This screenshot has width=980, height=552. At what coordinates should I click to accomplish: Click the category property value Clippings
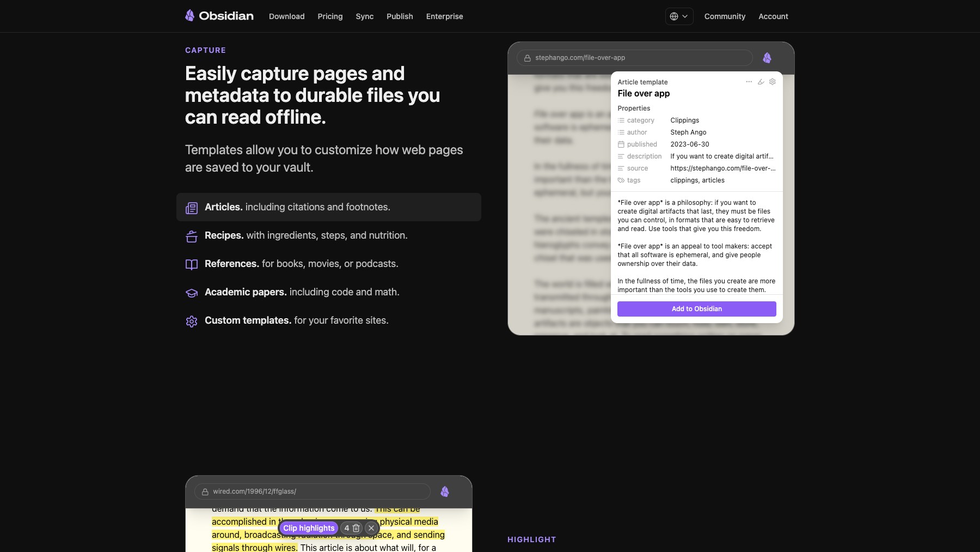coord(684,120)
